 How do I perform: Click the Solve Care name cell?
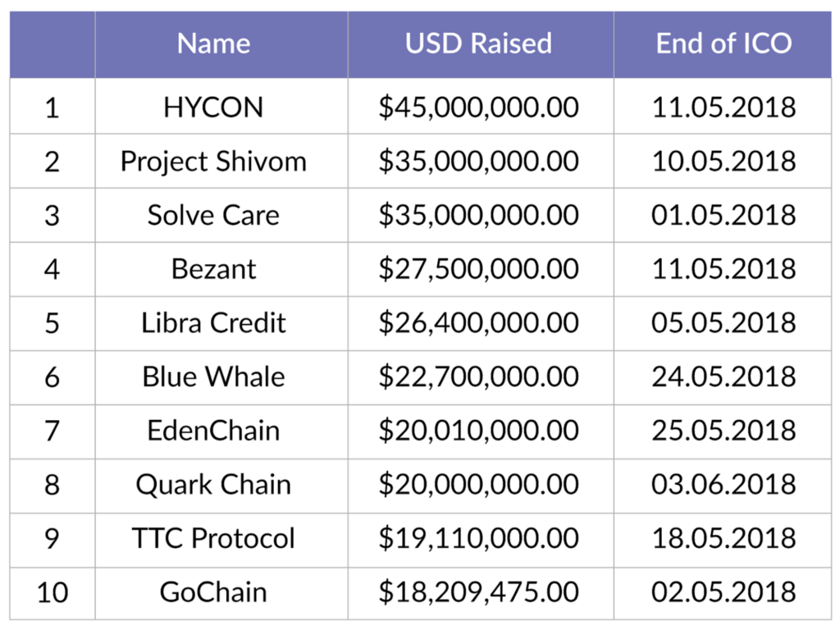[x=213, y=216]
